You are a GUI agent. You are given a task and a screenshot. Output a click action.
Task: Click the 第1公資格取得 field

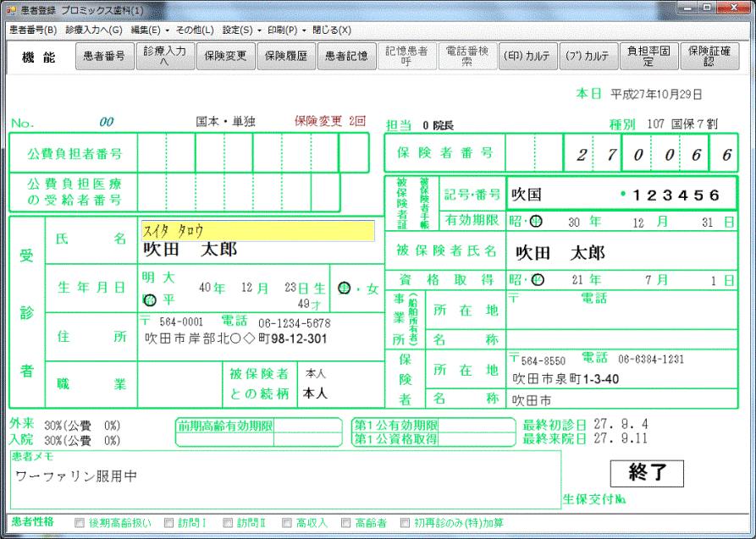(477, 439)
